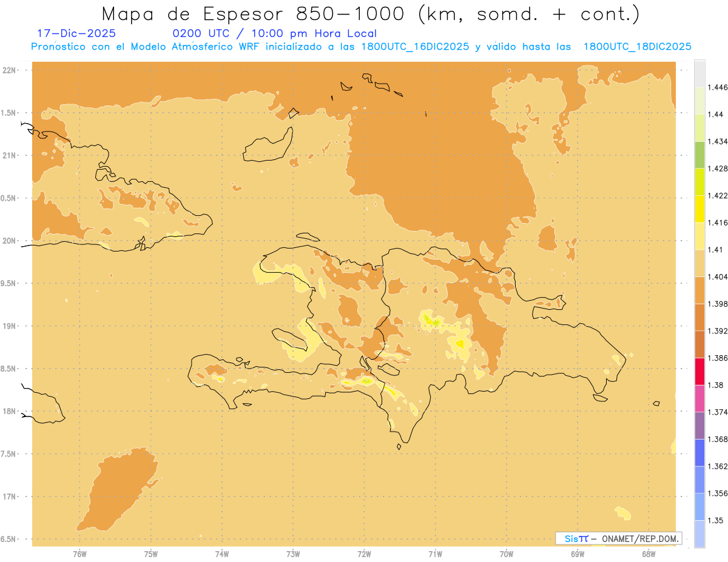Viewport: 728px width, 562px height.
Task: Click the colorbar value '1.404'
Action: [718, 276]
